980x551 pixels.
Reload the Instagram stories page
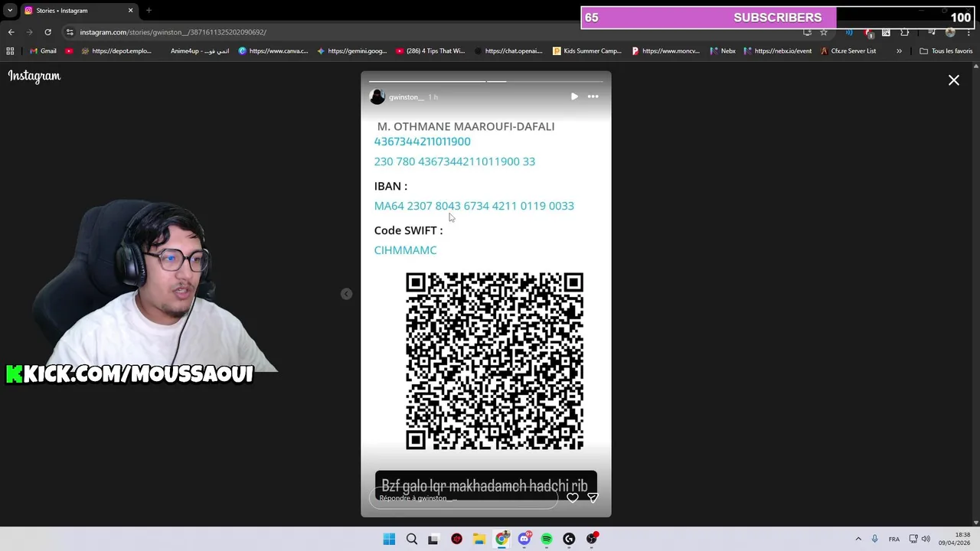coord(47,32)
